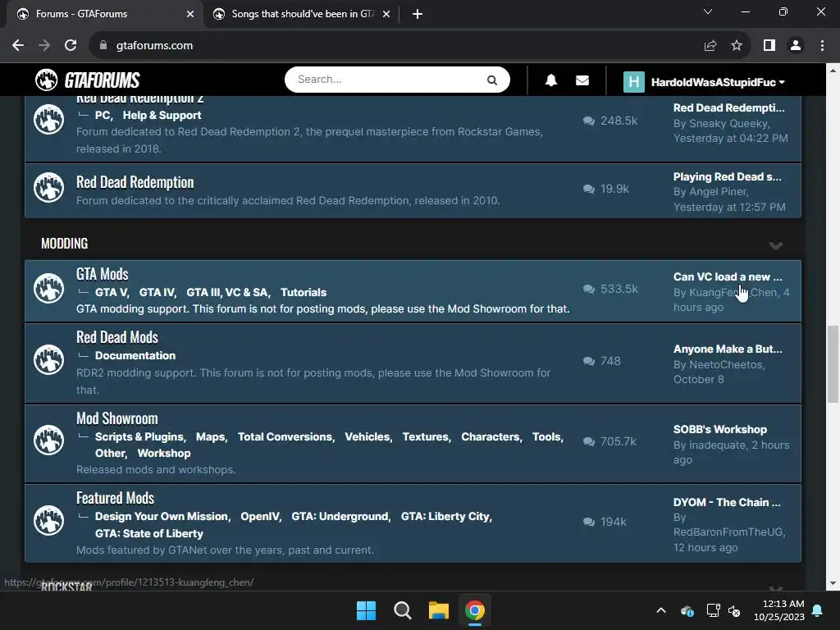The image size is (840, 630).
Task: Reload the page with the refresh icon
Action: click(x=71, y=46)
